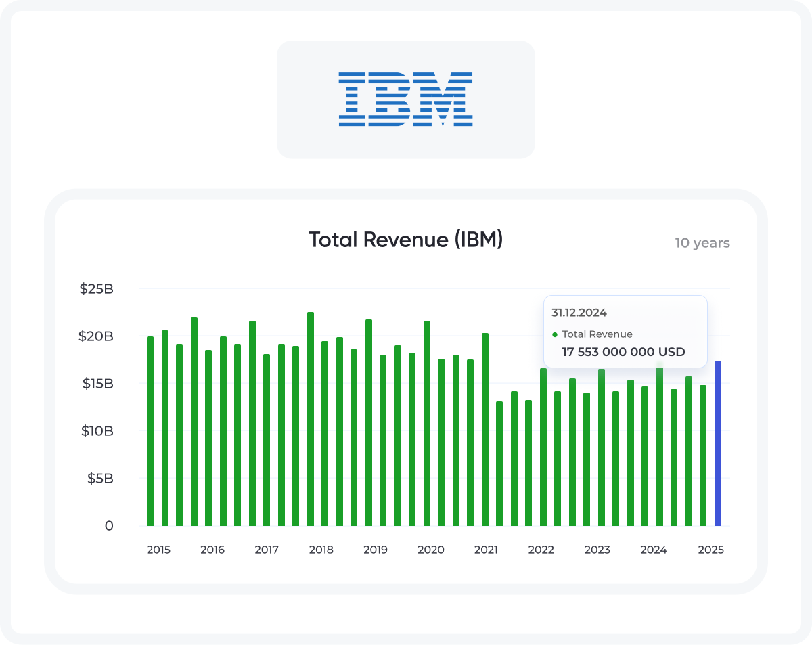Click the "2024" year label
The height and width of the screenshot is (645, 812).
pyautogui.click(x=654, y=550)
